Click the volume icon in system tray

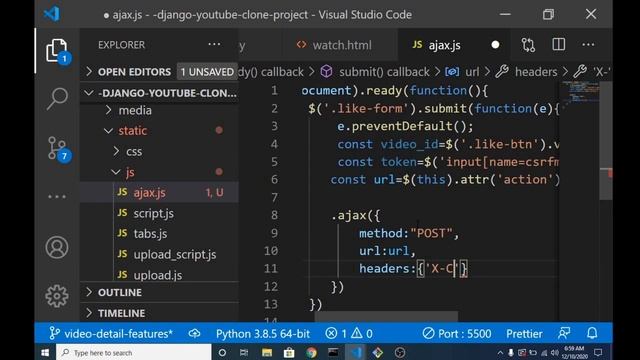coord(554,353)
